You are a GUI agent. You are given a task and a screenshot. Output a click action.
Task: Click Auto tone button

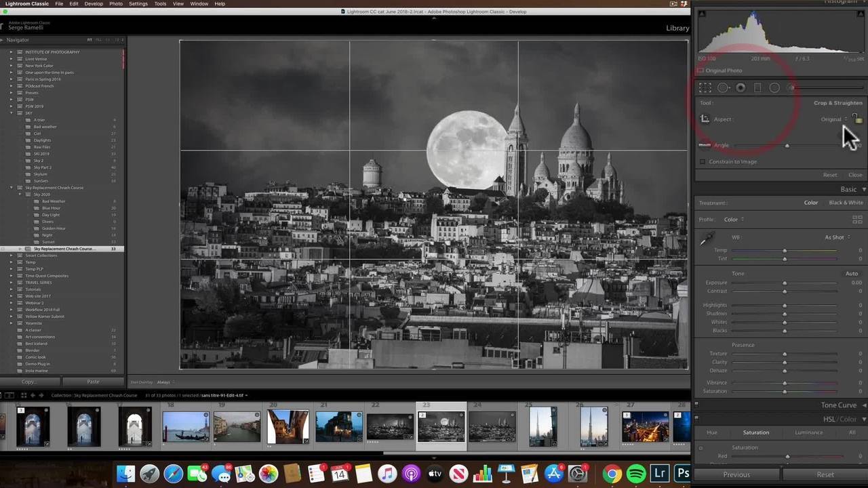[852, 273]
